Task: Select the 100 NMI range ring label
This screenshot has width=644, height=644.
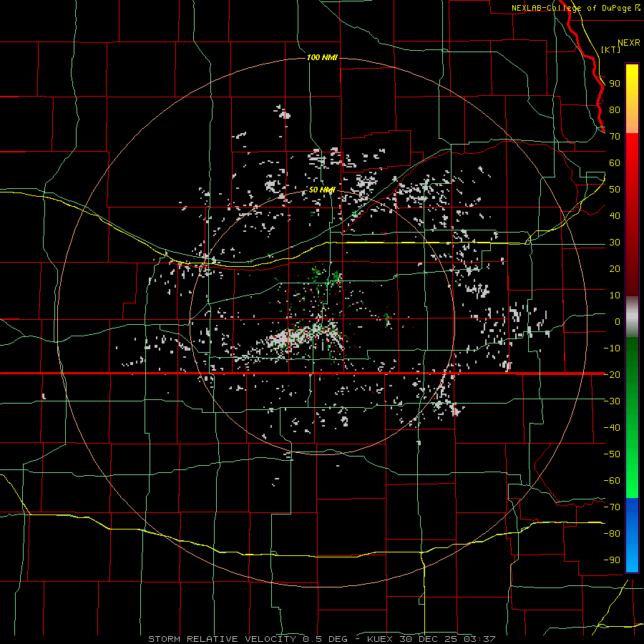Action: point(322,57)
